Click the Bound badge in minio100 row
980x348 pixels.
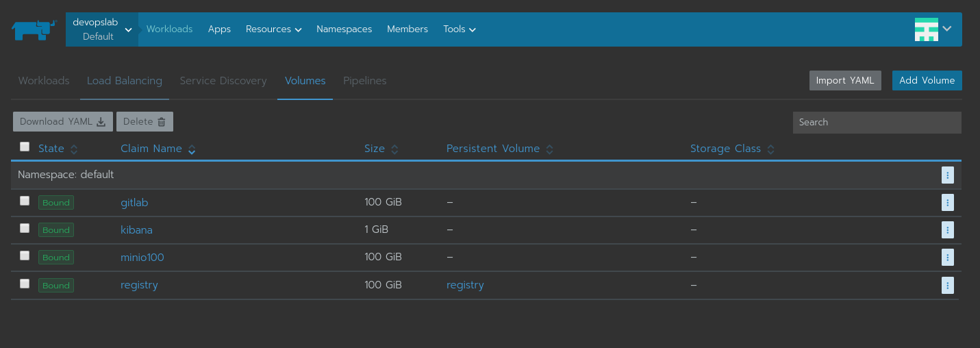(56, 258)
